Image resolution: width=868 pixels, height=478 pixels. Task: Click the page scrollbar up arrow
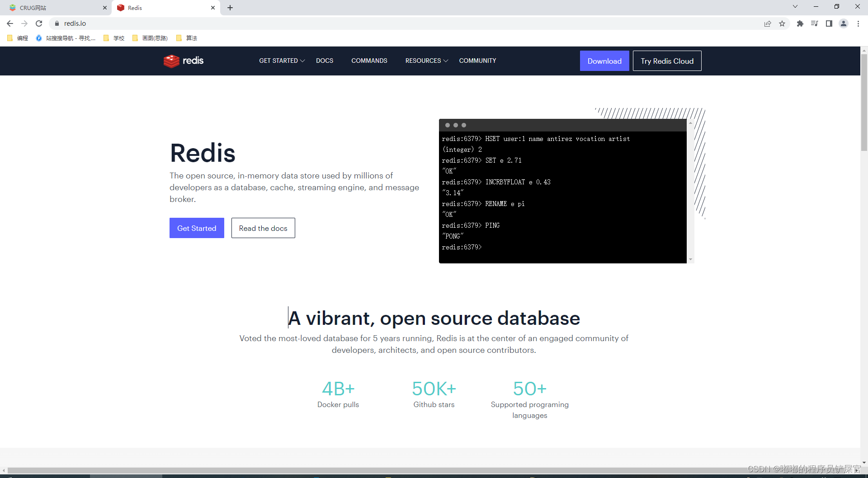[x=864, y=50]
